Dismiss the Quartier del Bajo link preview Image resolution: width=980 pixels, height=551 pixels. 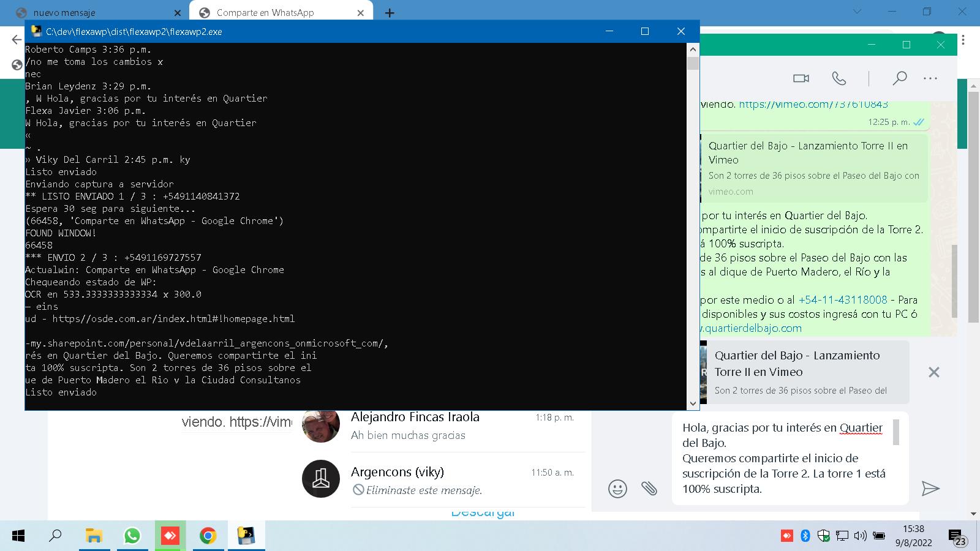coord(933,372)
